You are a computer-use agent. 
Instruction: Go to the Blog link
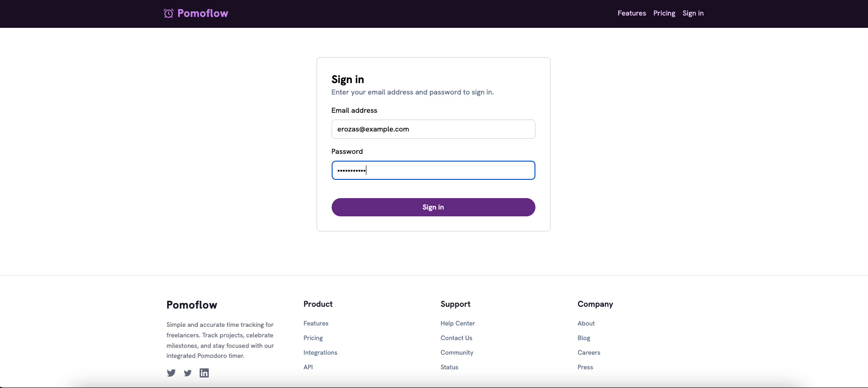click(583, 338)
